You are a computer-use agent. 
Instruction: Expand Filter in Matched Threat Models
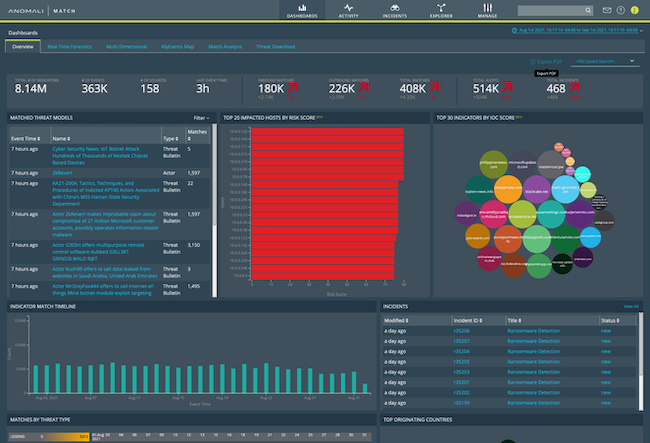click(x=202, y=117)
